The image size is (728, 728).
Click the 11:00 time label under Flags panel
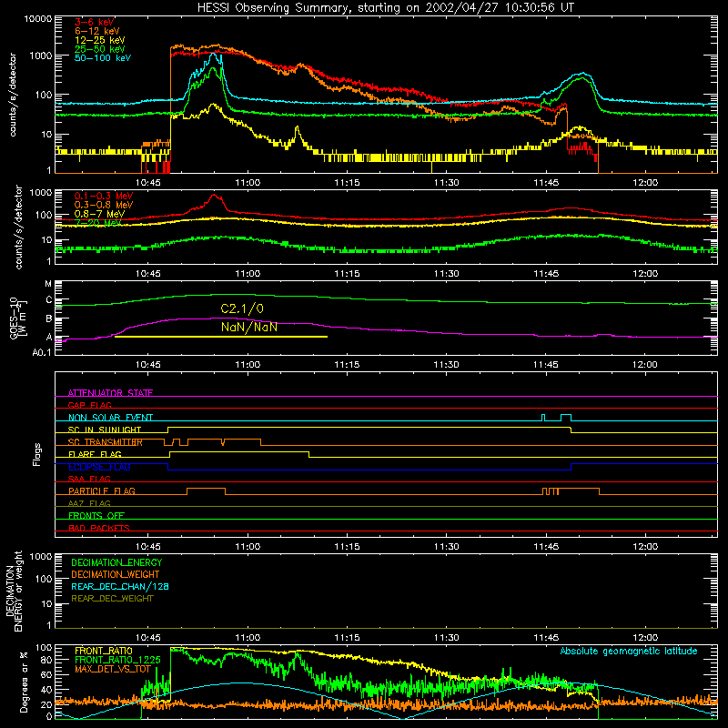coord(248,547)
